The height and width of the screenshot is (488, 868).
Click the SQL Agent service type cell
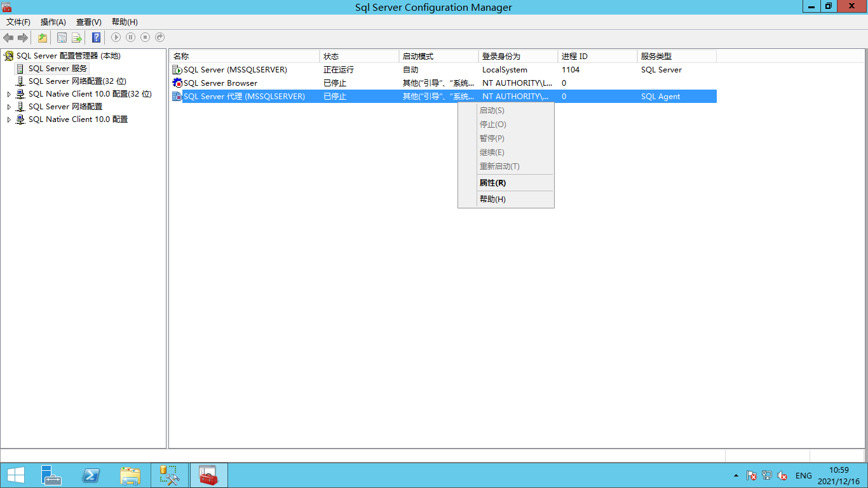point(660,97)
